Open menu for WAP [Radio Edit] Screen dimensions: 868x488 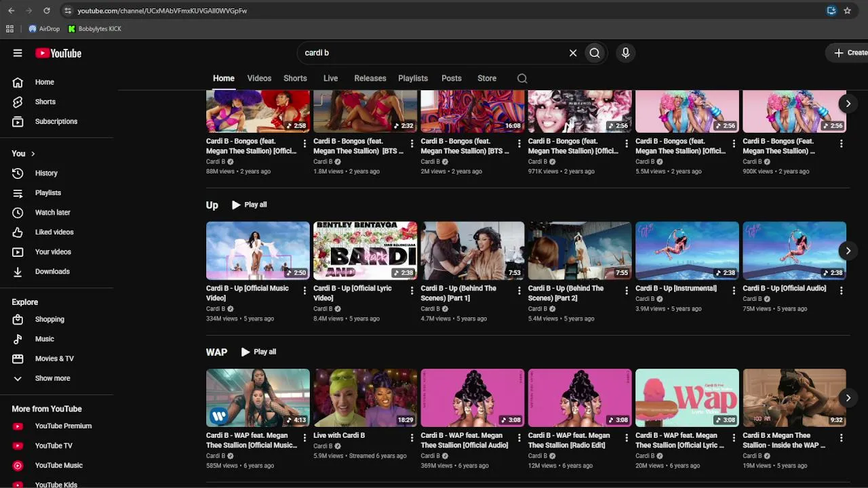627,437
